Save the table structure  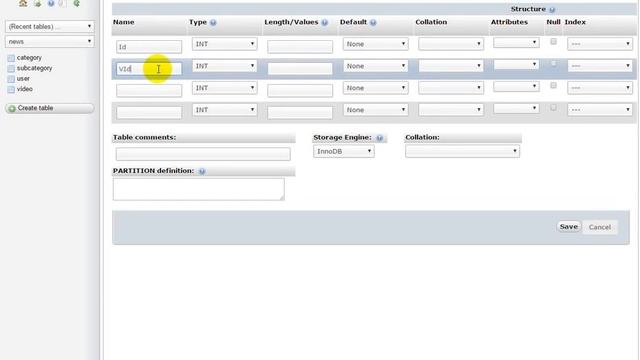pos(569,227)
